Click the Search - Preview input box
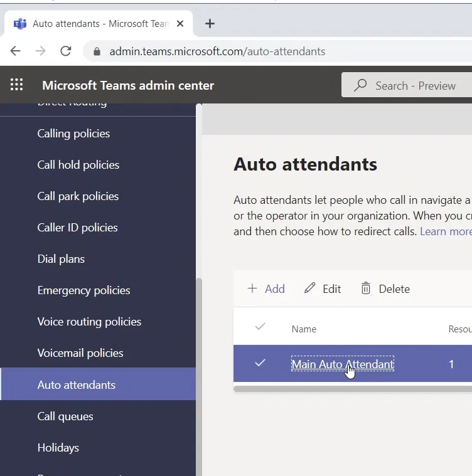The image size is (472, 476). (416, 86)
